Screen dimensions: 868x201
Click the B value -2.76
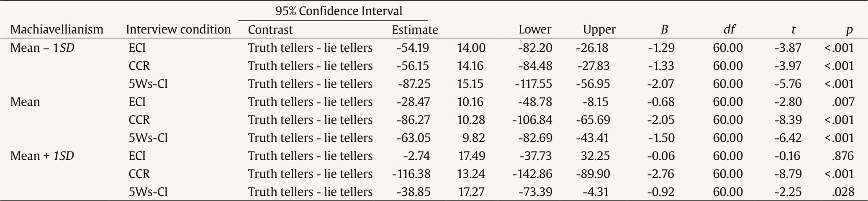pyautogui.click(x=661, y=174)
